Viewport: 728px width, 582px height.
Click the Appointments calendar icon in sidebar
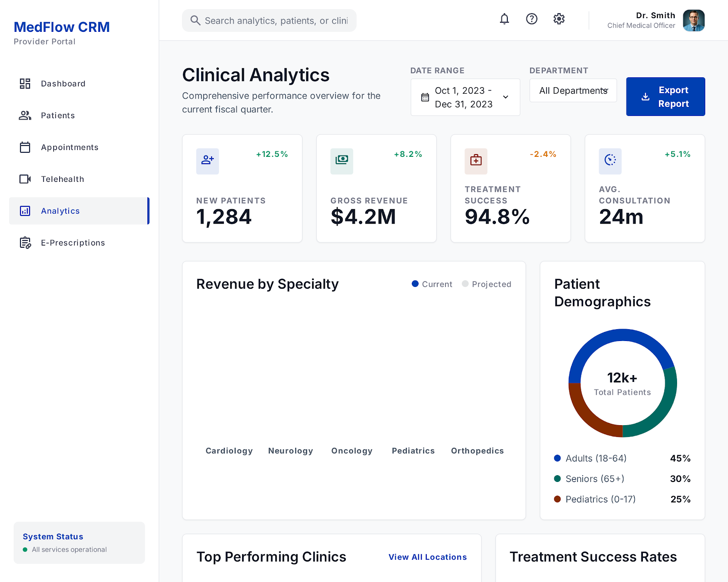(25, 147)
